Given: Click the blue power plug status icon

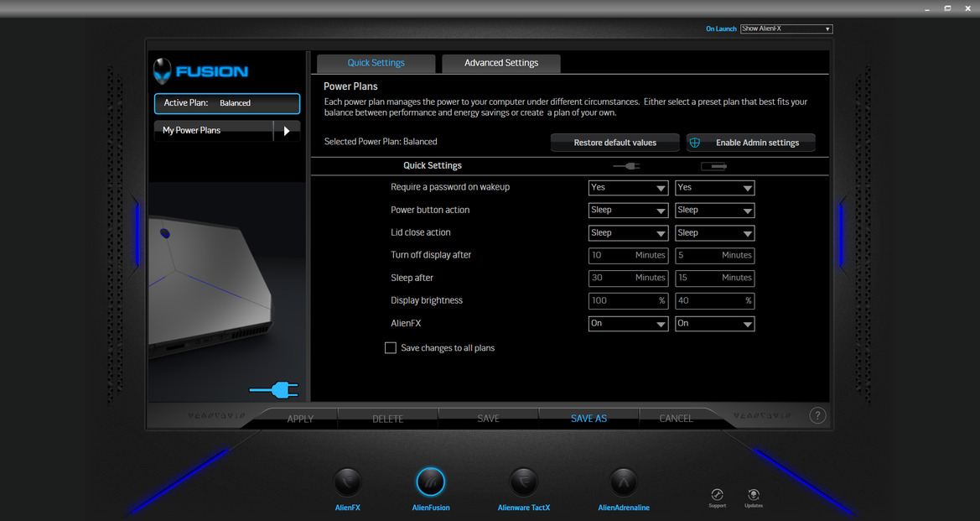Looking at the screenshot, I should point(274,389).
